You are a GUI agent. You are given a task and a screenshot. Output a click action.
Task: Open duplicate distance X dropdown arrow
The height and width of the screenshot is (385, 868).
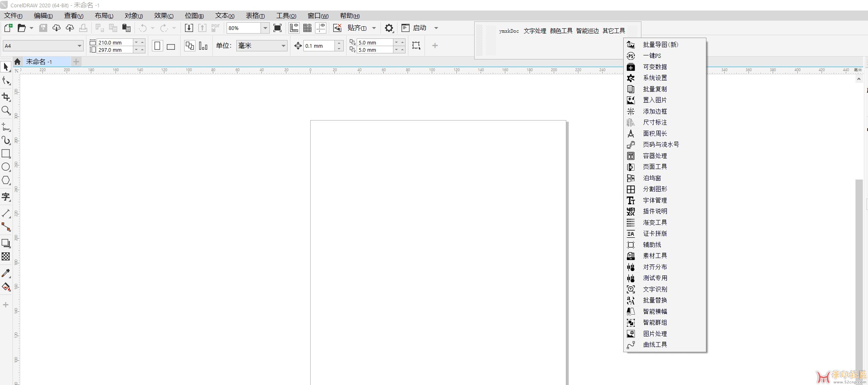tap(396, 42)
